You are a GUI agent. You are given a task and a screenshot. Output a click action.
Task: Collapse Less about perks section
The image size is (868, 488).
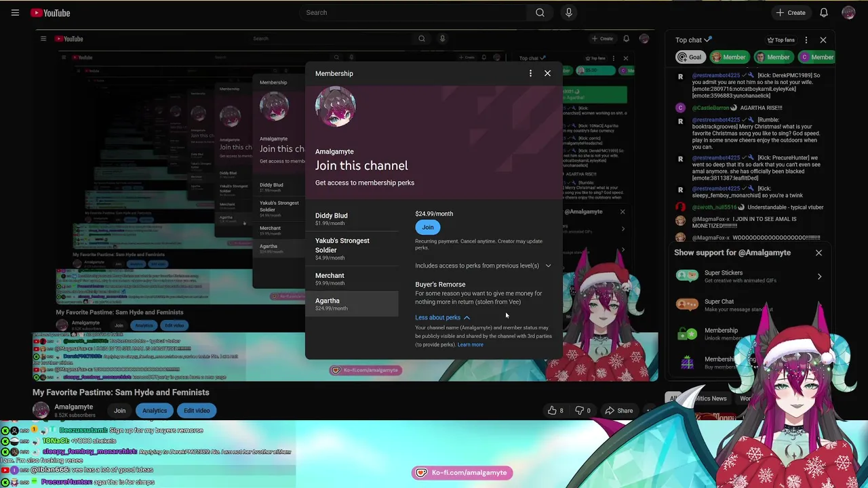coord(442,317)
